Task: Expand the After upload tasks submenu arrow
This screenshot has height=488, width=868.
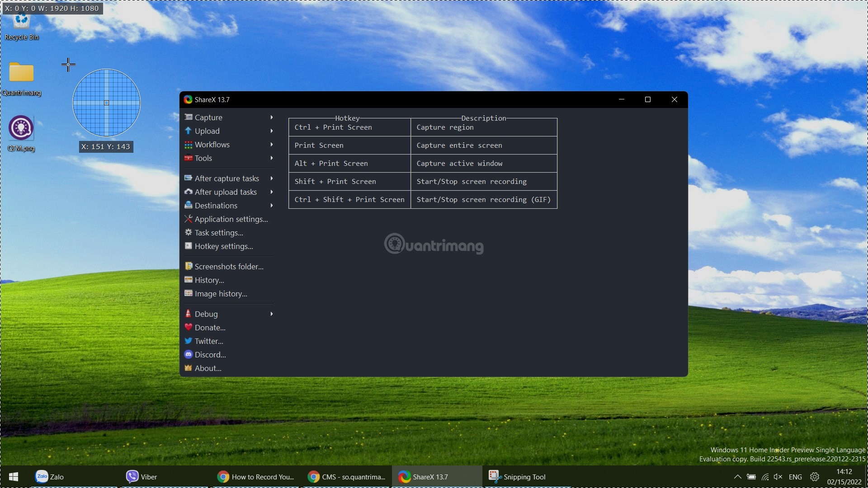Action: [271, 192]
